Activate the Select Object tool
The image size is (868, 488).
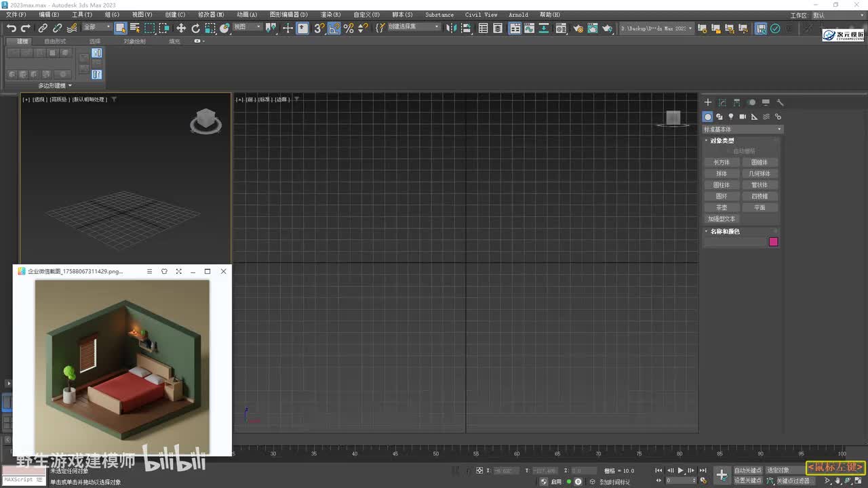120,28
